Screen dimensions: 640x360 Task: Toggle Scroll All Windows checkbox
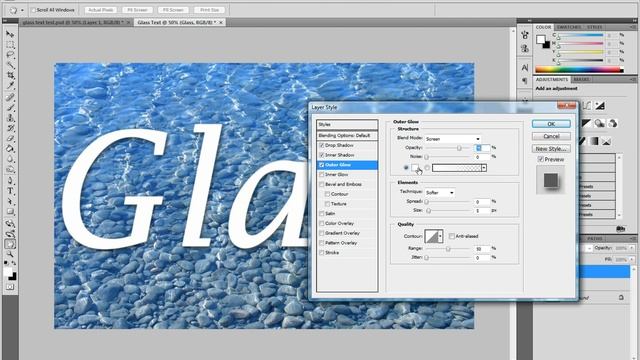[33, 10]
